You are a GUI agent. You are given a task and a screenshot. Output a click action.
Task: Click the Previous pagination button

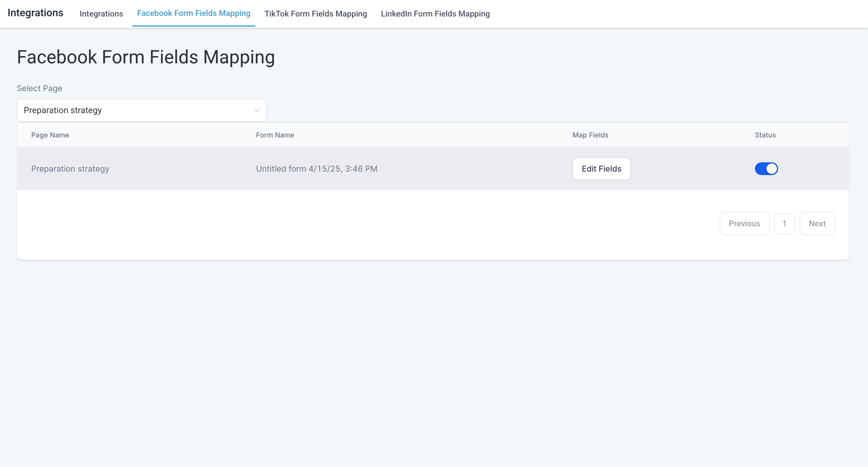744,224
